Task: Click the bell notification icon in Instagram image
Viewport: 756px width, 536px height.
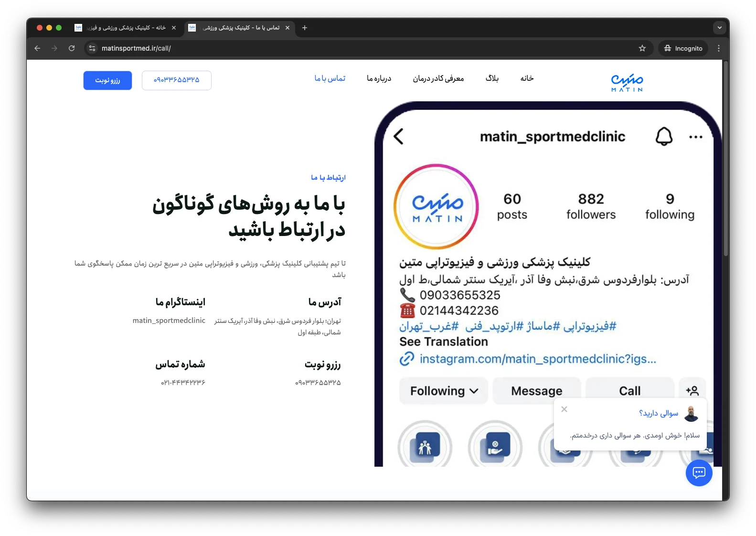Action: click(x=663, y=137)
